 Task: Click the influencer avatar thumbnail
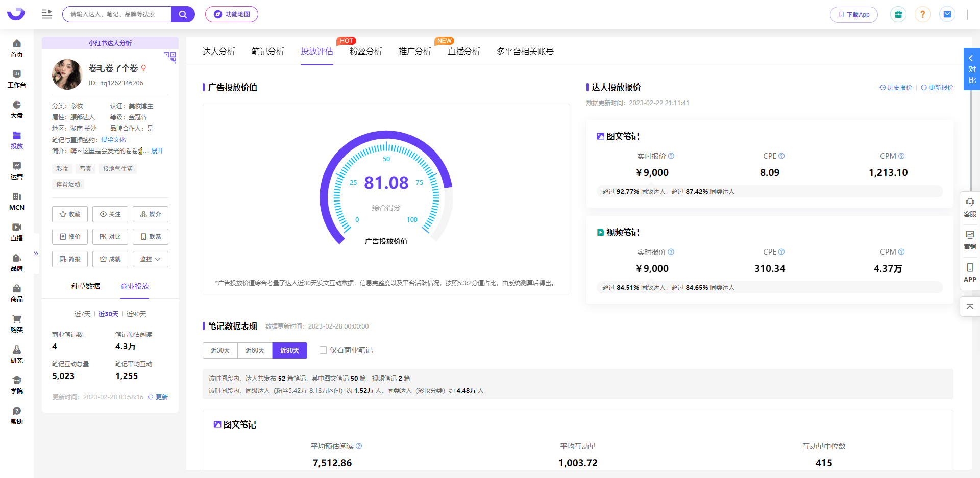(67, 74)
